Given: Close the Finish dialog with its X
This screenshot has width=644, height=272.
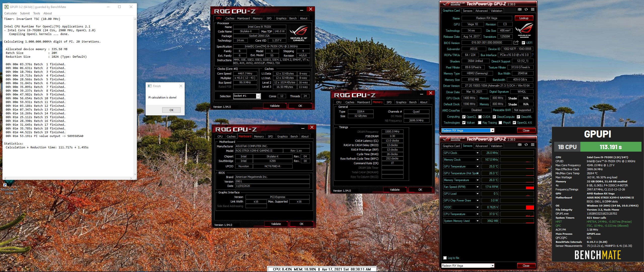Looking at the screenshot, I should [x=181, y=86].
